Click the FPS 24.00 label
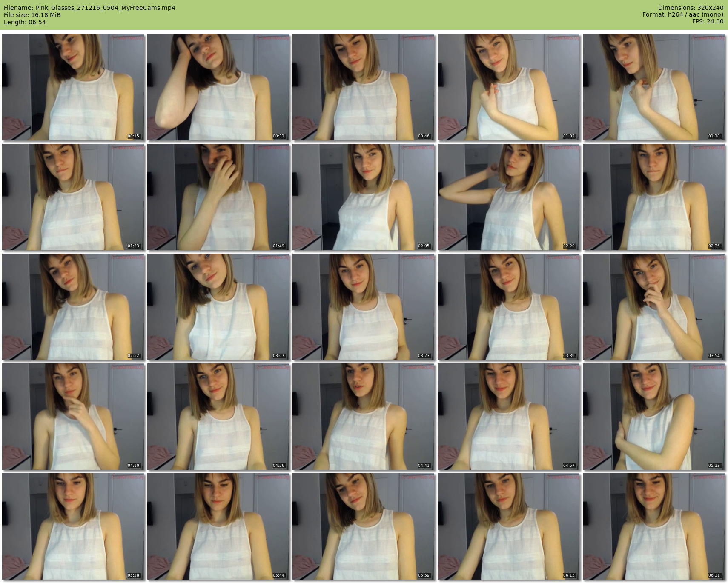This screenshot has width=728, height=583. (x=708, y=21)
